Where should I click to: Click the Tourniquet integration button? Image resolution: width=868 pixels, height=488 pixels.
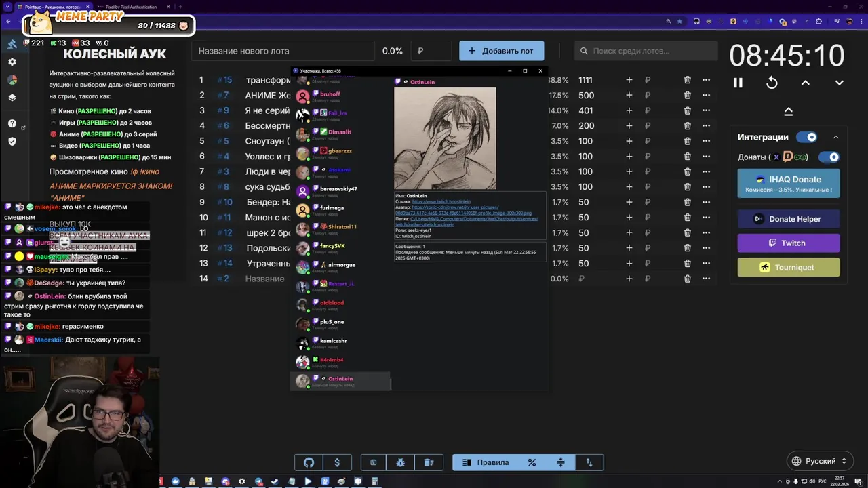coord(789,267)
